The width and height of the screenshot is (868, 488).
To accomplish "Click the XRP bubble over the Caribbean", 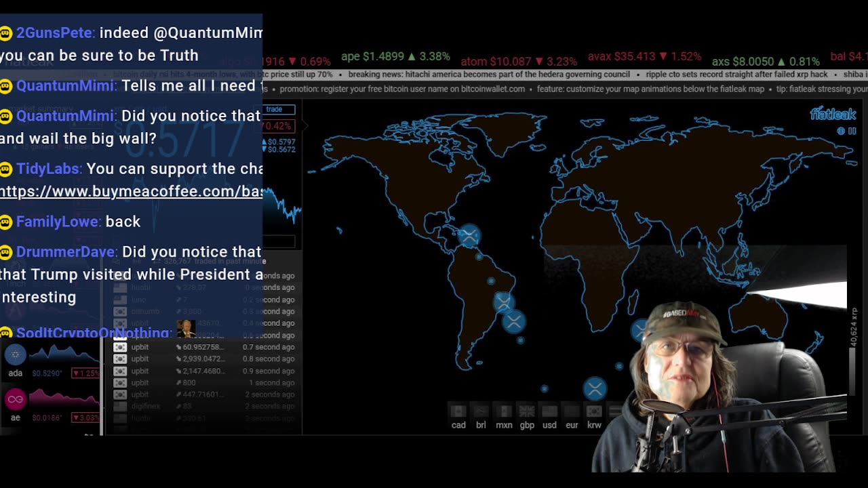I will [x=469, y=236].
